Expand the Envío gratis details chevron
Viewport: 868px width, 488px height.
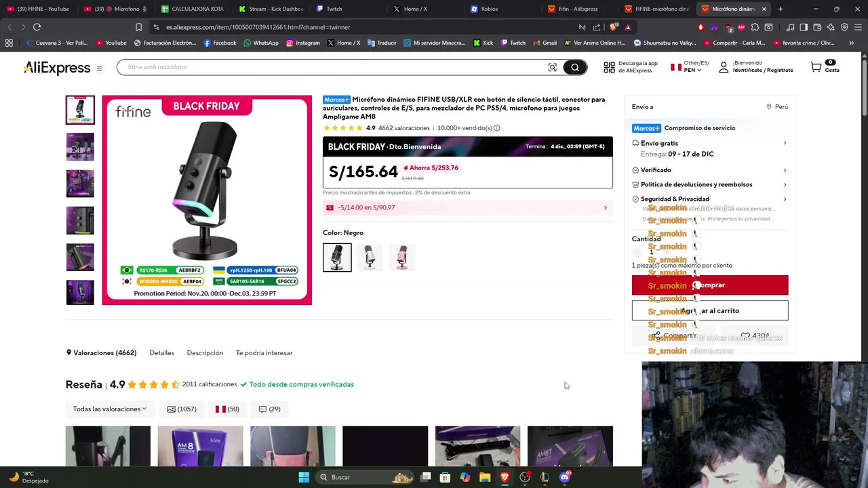[785, 143]
